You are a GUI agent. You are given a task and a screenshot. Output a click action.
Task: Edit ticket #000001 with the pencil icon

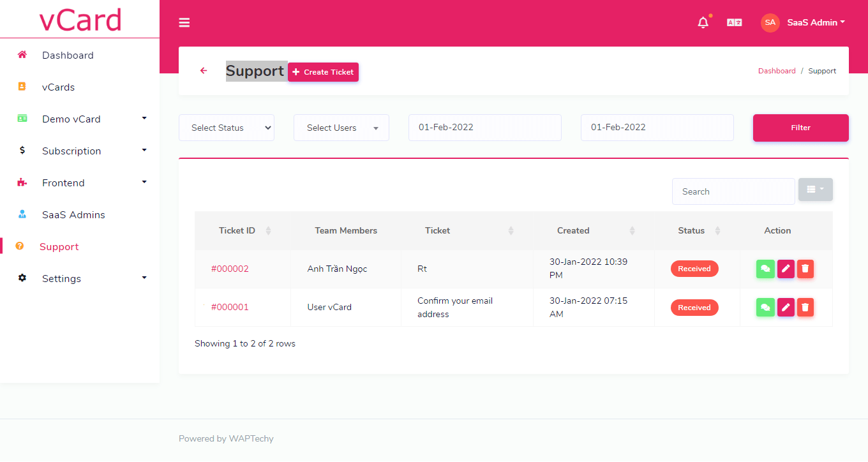click(786, 307)
